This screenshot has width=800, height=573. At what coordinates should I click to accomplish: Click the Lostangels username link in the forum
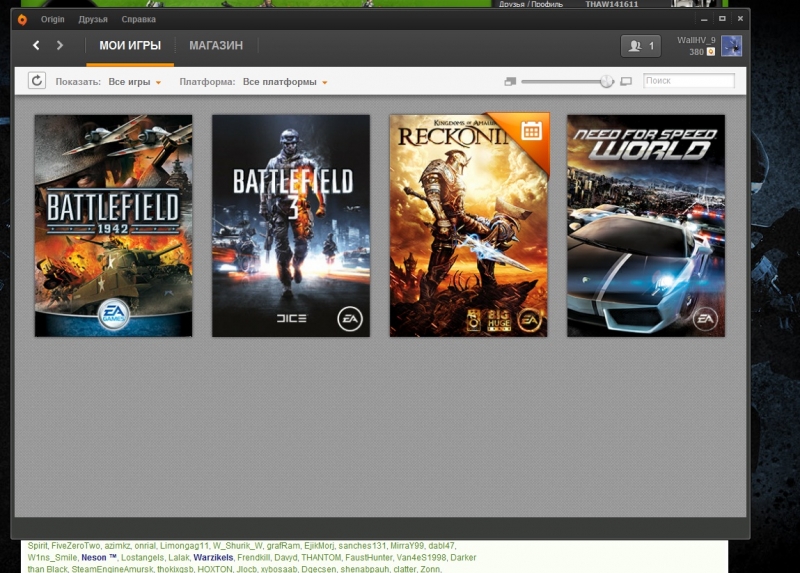[x=142, y=558]
